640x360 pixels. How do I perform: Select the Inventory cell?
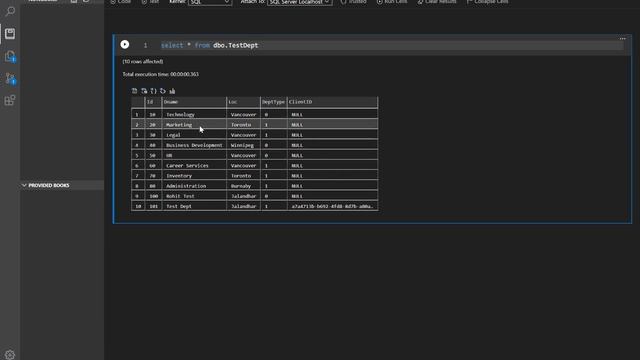point(194,176)
